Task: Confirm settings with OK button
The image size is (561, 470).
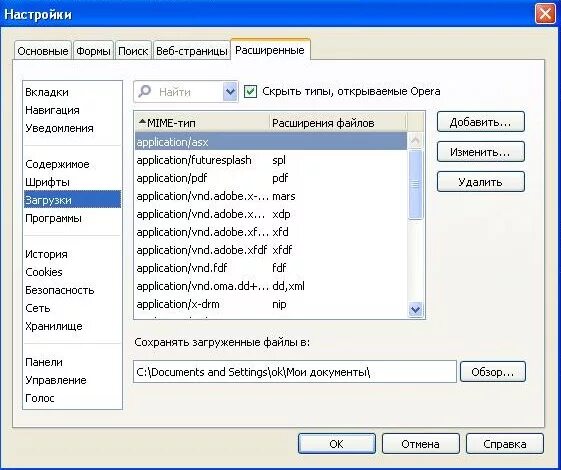Action: (x=337, y=444)
